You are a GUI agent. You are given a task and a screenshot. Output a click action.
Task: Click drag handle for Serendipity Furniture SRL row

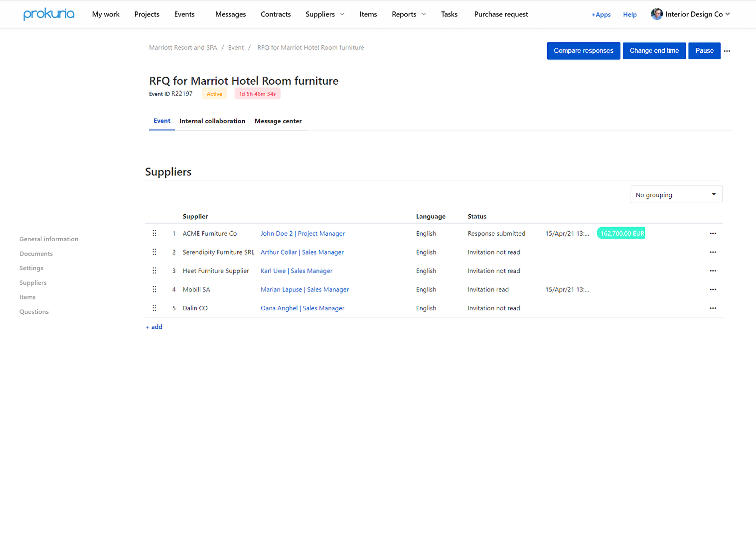click(154, 252)
